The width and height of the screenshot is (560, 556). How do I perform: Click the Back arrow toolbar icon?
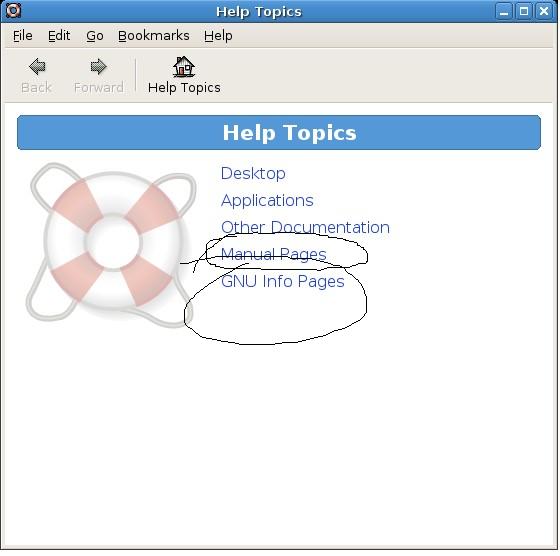coord(37,66)
